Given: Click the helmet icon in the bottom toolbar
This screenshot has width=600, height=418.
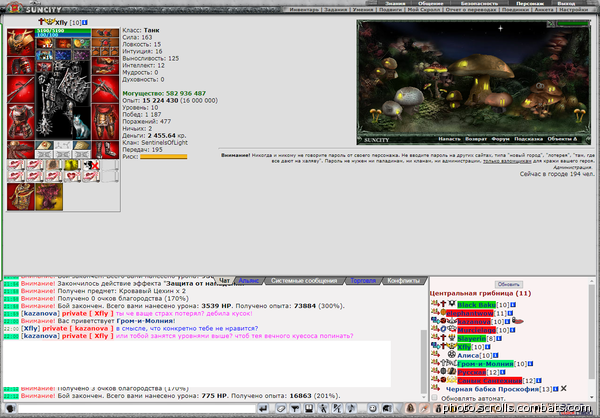Looking at the screenshot, I should click(x=387, y=408).
